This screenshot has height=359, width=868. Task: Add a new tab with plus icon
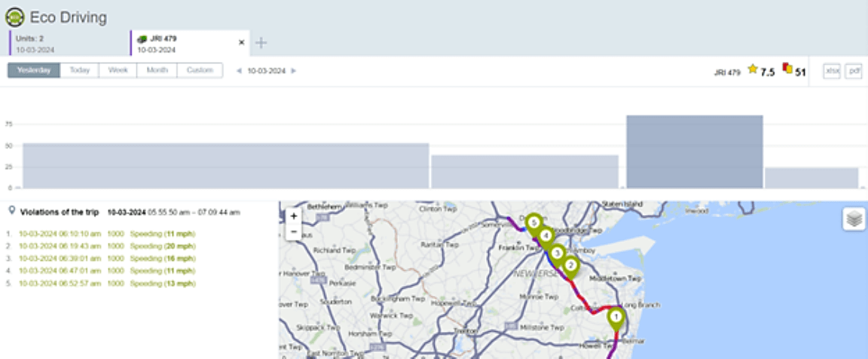pyautogui.click(x=261, y=43)
